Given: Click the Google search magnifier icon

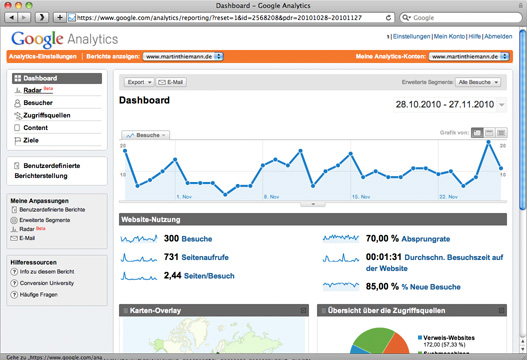Looking at the screenshot, I should pos(406,18).
